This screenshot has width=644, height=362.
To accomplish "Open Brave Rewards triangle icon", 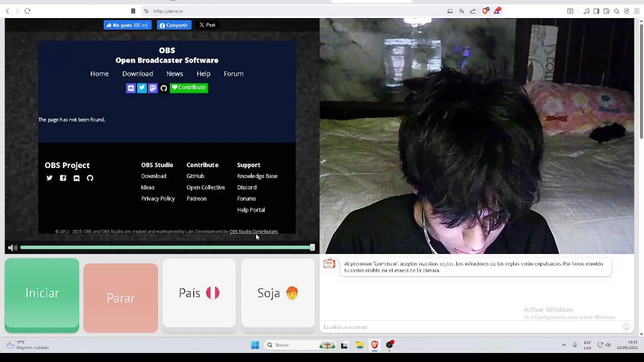I will (497, 11).
